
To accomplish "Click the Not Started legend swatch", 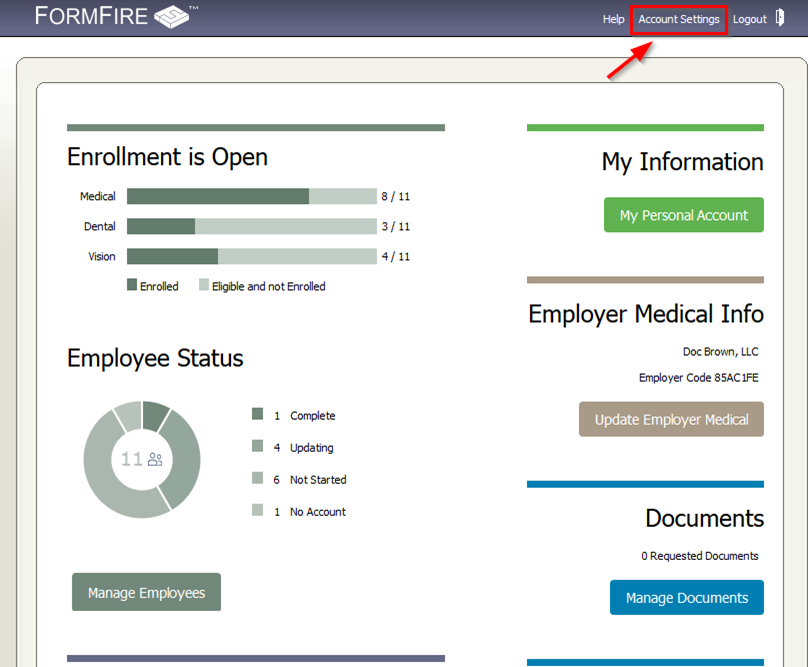I will (x=257, y=478).
